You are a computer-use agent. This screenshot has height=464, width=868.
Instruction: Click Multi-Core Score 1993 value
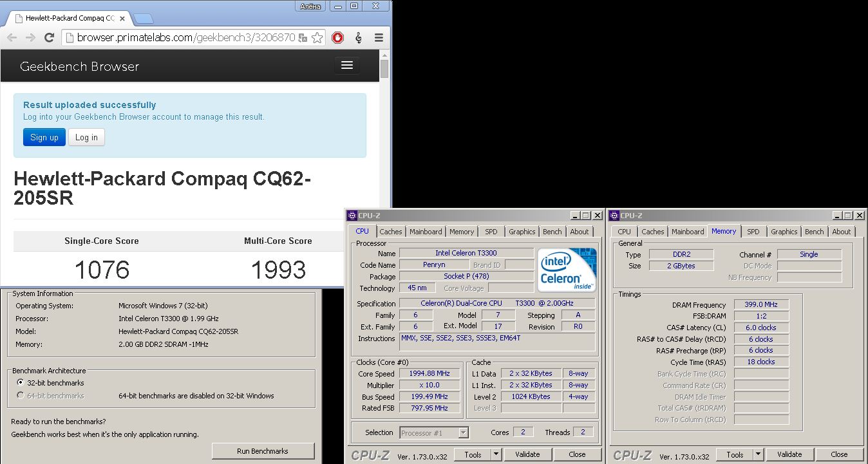278,270
